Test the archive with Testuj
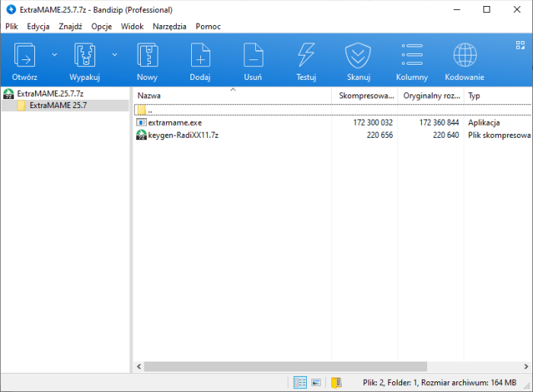Screen dimensions: 533x392 tap(306, 55)
